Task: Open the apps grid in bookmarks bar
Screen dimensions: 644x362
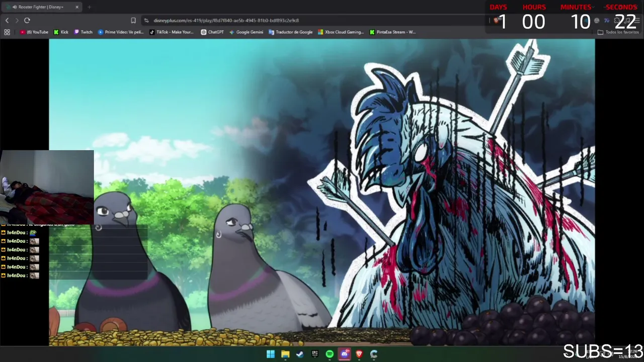Action: [x=7, y=32]
